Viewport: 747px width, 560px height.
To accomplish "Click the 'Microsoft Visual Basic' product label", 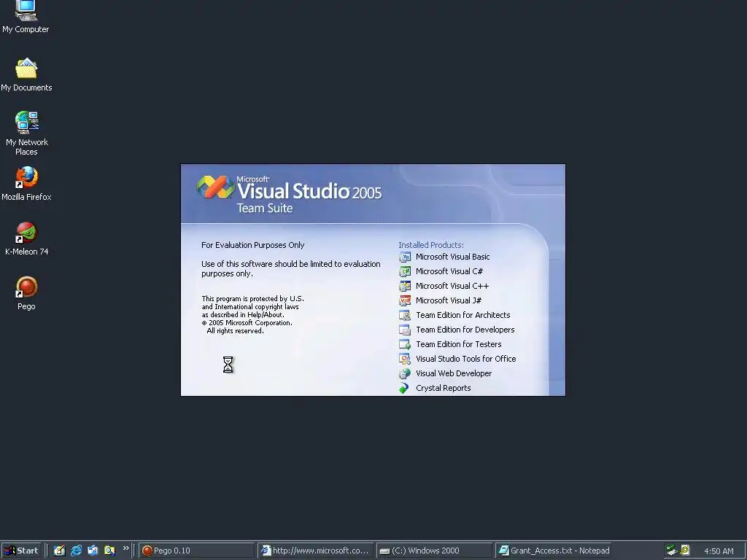I will point(452,257).
